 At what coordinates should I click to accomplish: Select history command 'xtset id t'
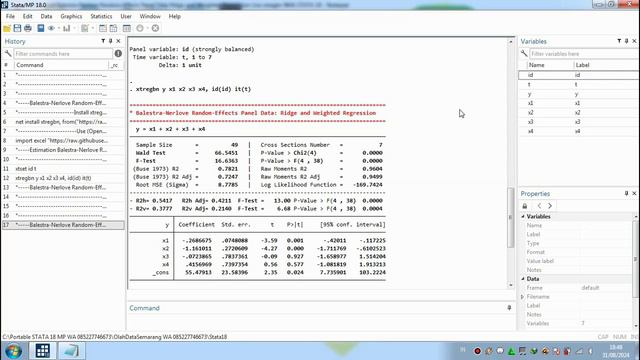click(x=63, y=169)
